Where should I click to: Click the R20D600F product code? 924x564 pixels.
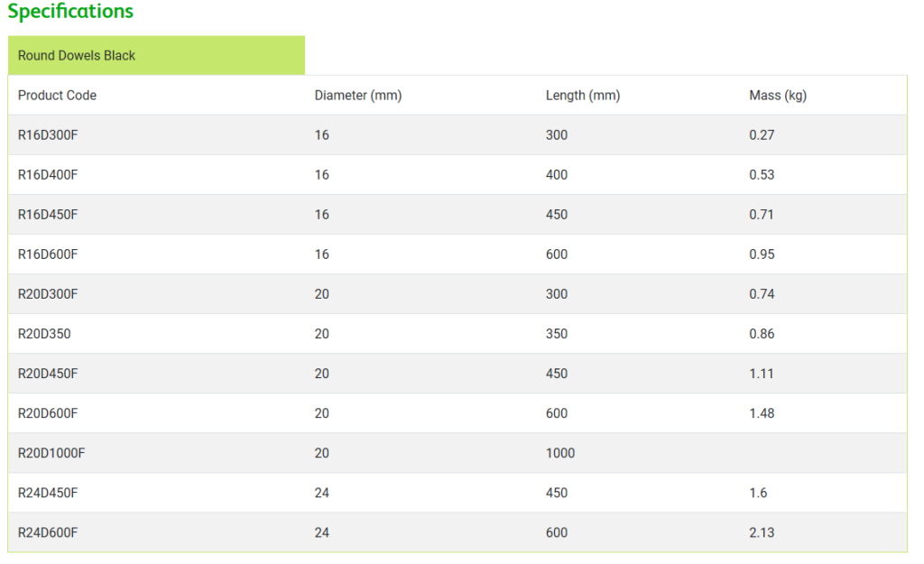coord(48,413)
